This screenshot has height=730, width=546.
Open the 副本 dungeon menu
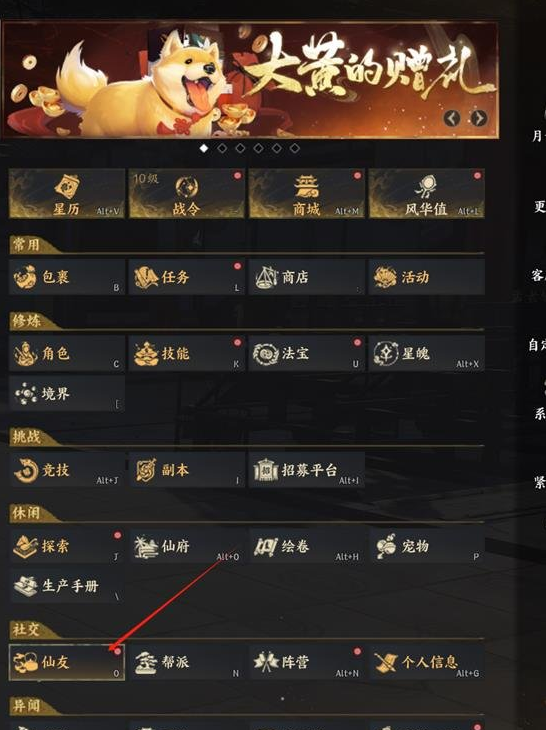187,470
